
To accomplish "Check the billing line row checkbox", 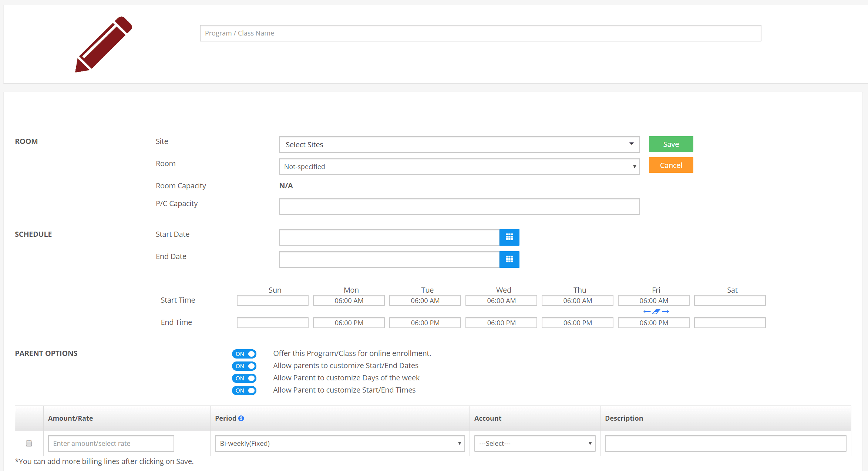I will tap(29, 443).
